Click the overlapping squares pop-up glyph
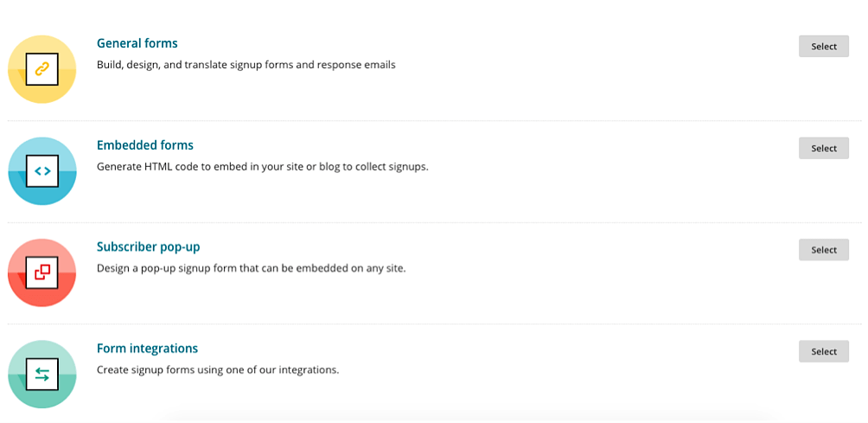This screenshot has height=423, width=868. point(42,272)
